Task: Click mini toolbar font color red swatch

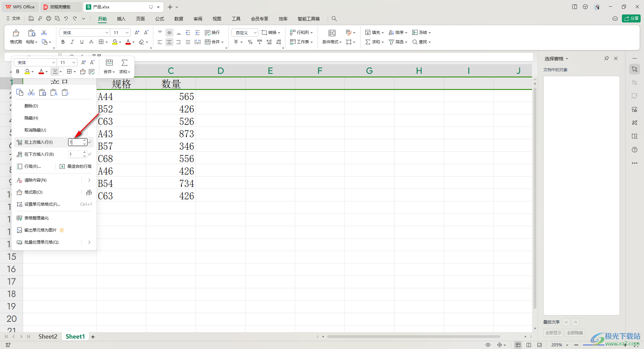Action: pyautogui.click(x=41, y=71)
